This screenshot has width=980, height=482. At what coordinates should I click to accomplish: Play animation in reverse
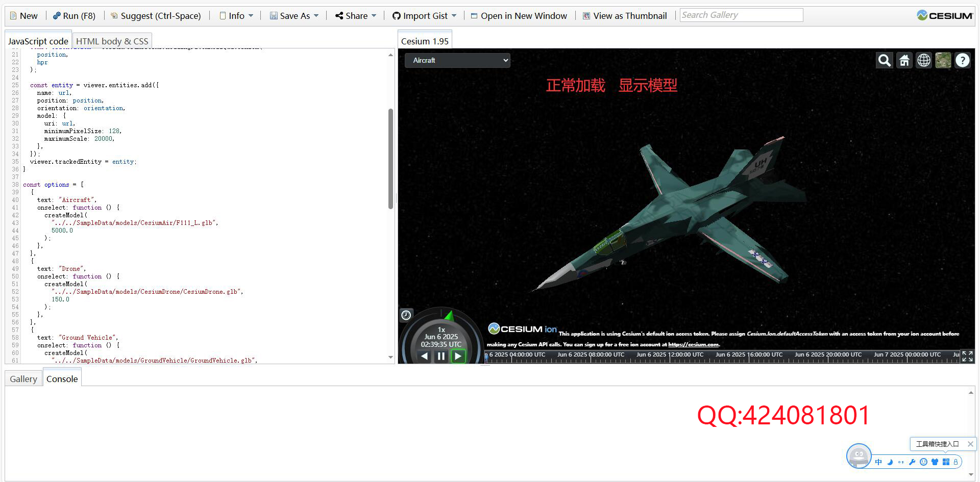[x=425, y=356]
